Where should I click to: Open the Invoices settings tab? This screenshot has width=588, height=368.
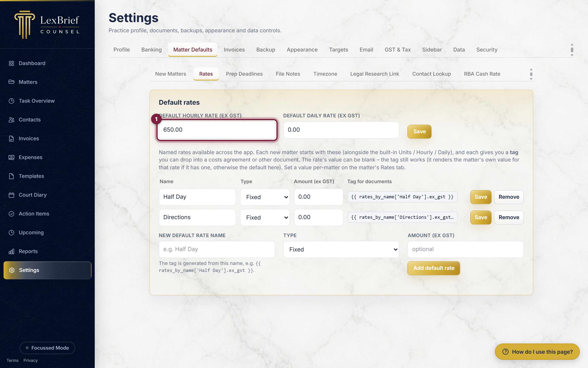pyautogui.click(x=234, y=50)
